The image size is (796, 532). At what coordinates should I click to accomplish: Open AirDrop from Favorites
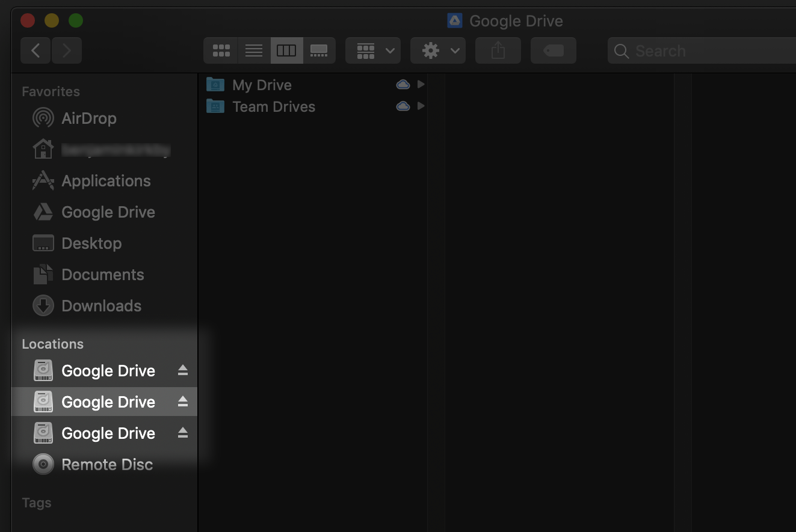[104, 118]
